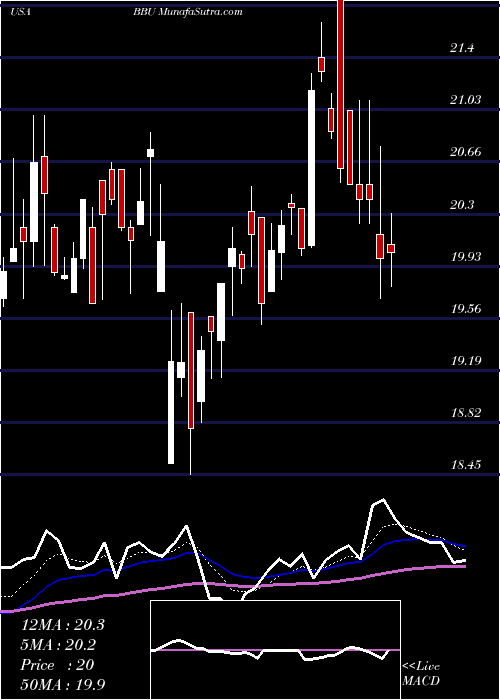Click the 5MA : 20.2 reading

[58, 645]
